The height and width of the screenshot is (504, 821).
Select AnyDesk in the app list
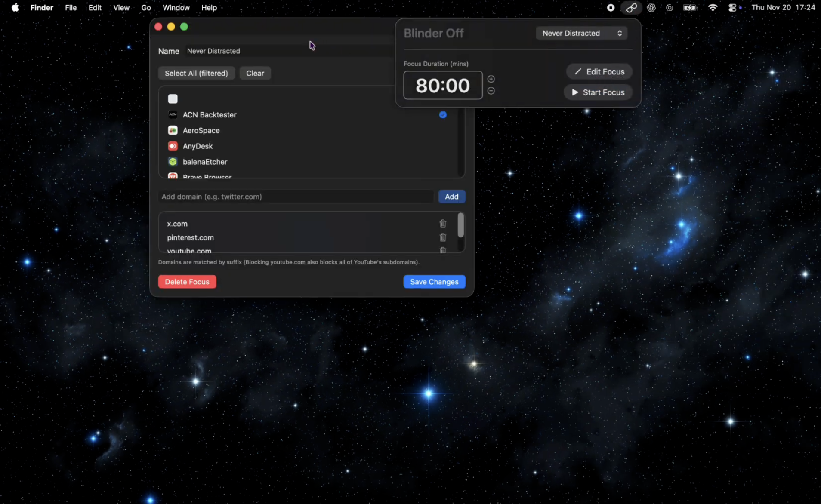[x=198, y=146]
